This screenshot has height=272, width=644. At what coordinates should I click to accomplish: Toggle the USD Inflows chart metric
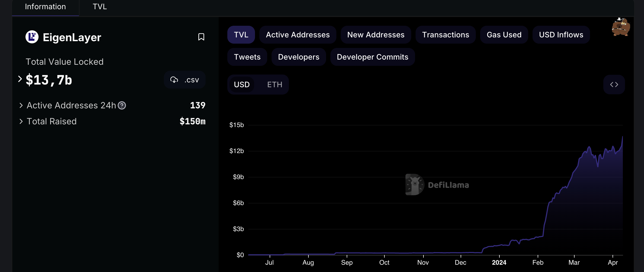(561, 35)
